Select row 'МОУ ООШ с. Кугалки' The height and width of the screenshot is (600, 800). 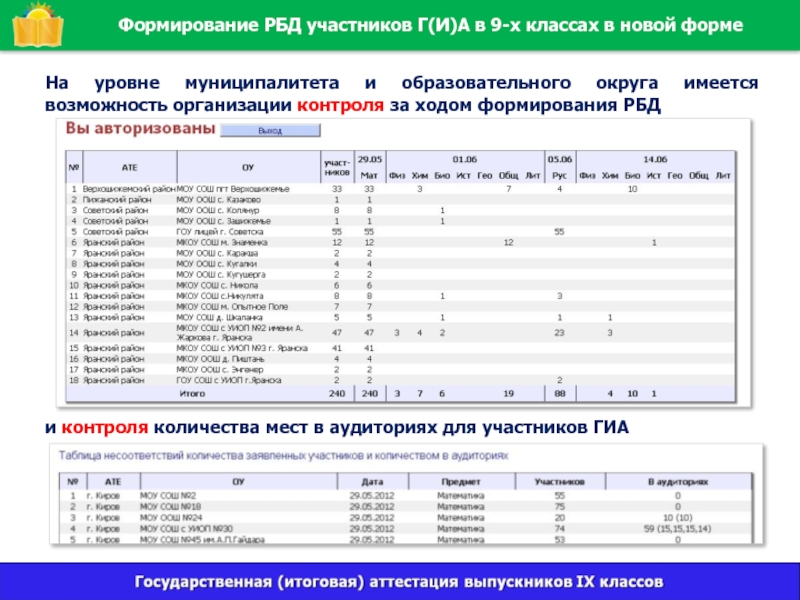tap(401, 264)
